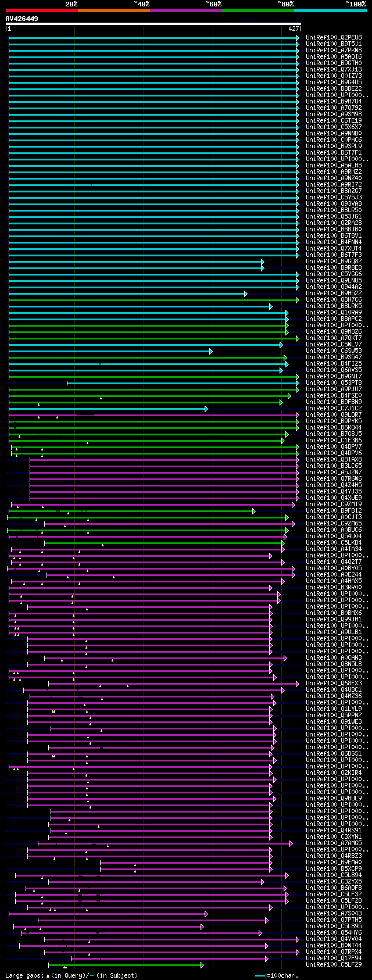Click hit label UniRef100_A5JZN7
Viewport: 372px width, 980px height.
(x=334, y=472)
